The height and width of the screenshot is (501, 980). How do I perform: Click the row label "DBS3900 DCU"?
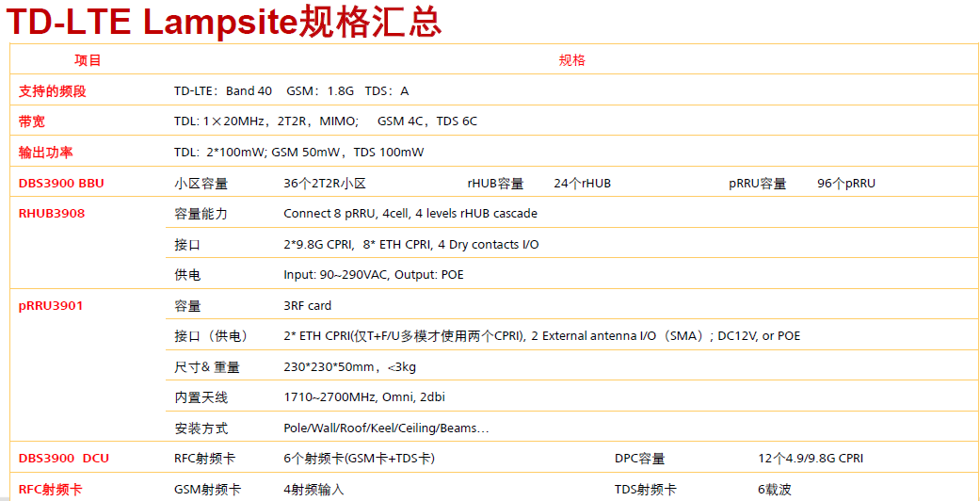(x=64, y=459)
